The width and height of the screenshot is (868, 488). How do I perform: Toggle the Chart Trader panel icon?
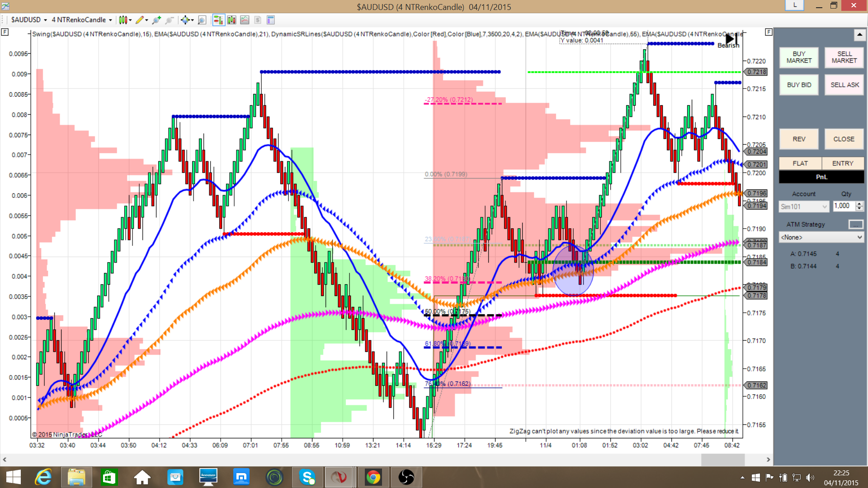pos(218,20)
